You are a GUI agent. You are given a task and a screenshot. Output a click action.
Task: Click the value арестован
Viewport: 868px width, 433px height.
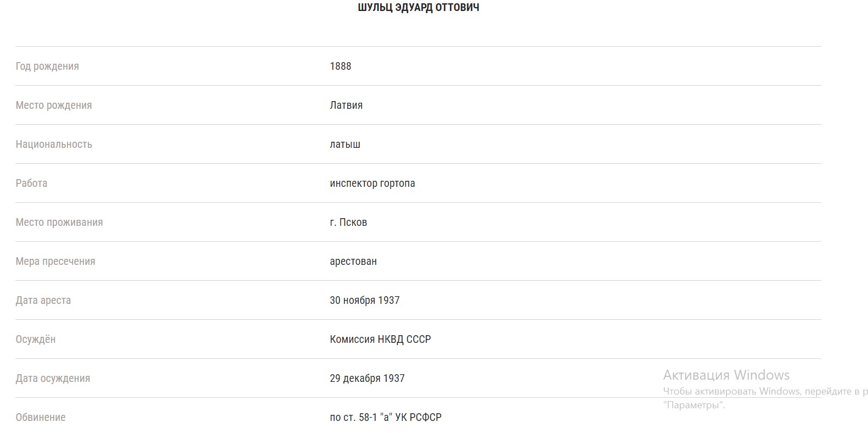pyautogui.click(x=353, y=262)
